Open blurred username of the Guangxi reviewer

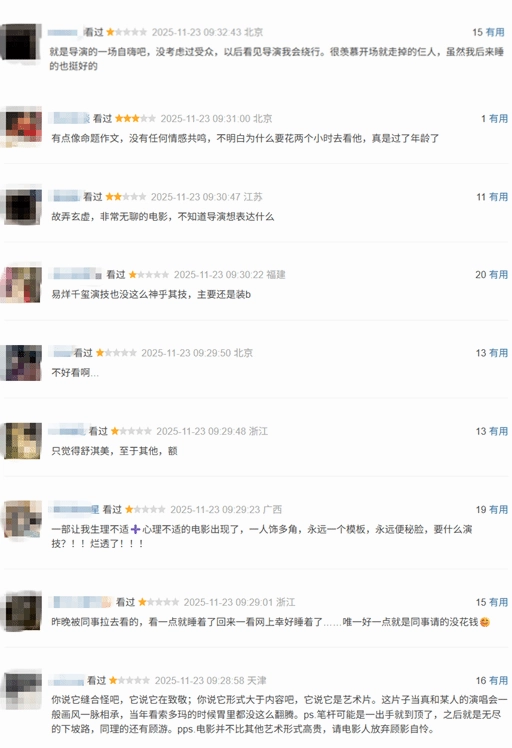click(x=75, y=509)
